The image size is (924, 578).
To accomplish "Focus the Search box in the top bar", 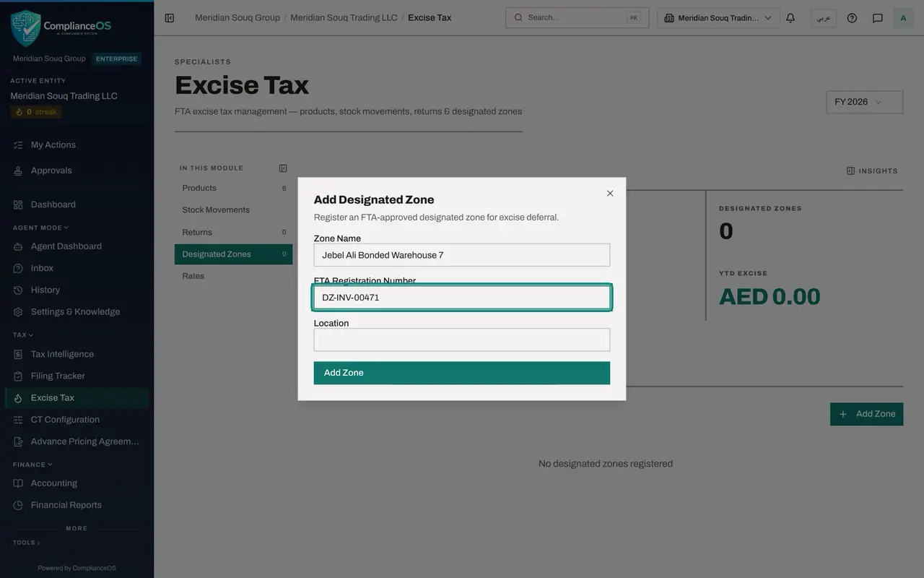I will [x=577, y=18].
